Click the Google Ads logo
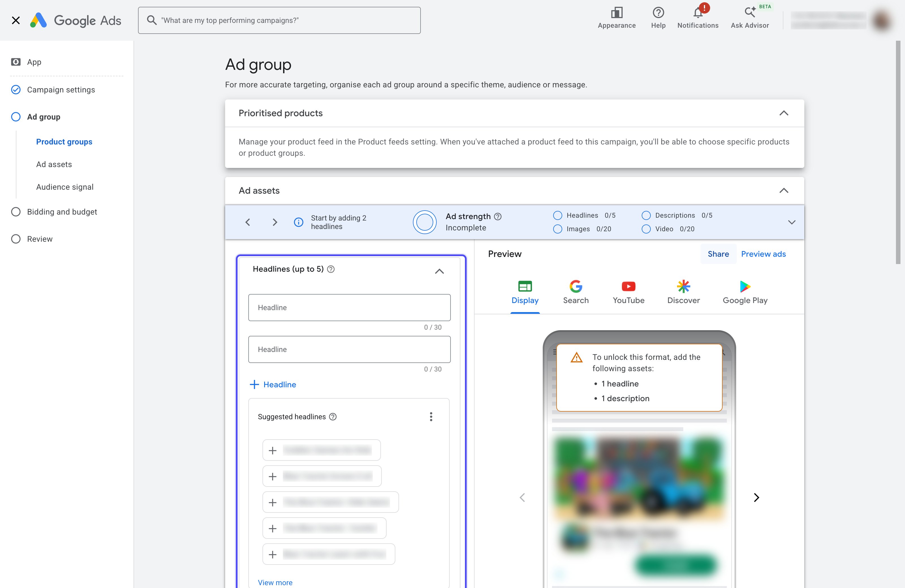The width and height of the screenshot is (905, 588). (x=76, y=21)
